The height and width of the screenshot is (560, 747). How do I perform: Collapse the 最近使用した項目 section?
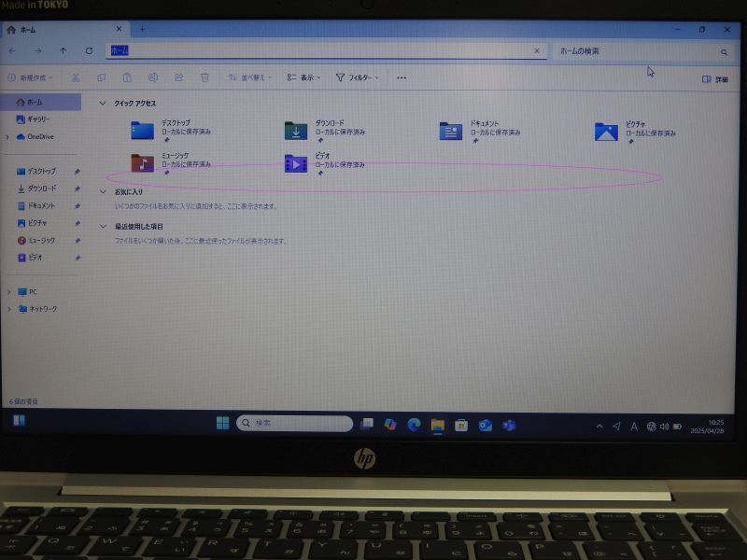[103, 226]
